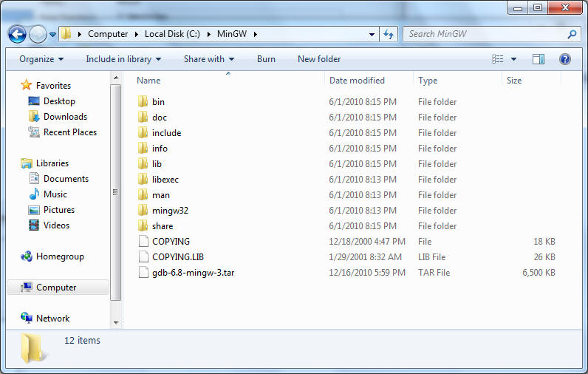588x374 pixels.
Task: Click the TAR File type cell
Action: (x=434, y=273)
